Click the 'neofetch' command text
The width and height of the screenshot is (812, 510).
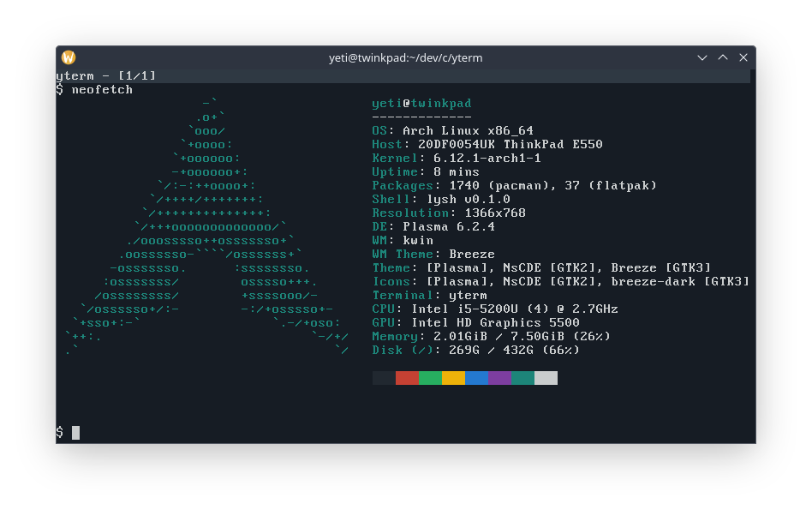tap(102, 90)
